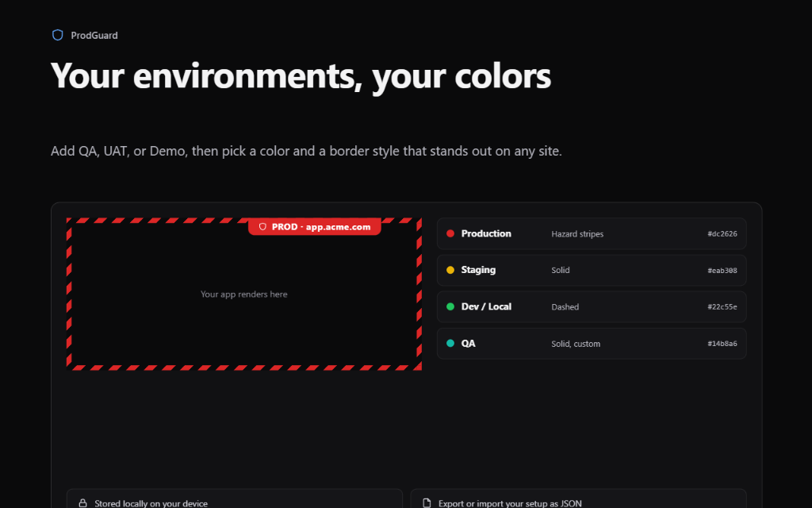Click the yellow Staging color dot
Viewport: 812px width, 508px height.
coord(450,270)
